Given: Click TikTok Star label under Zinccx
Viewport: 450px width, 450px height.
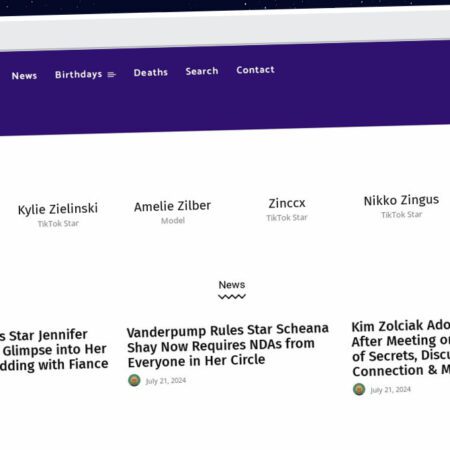Looking at the screenshot, I should (x=287, y=218).
